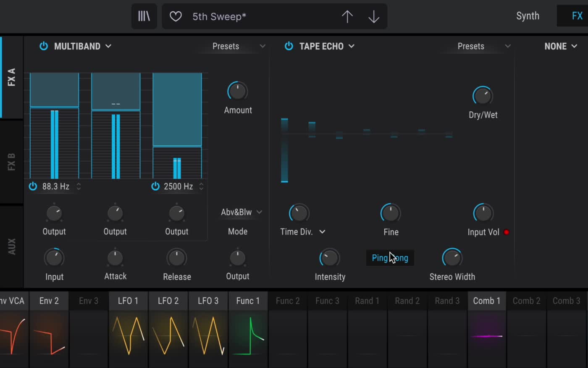This screenshot has height=368, width=588.
Task: Click the 2500 Hz frequency stepper arrows
Action: pyautogui.click(x=201, y=186)
